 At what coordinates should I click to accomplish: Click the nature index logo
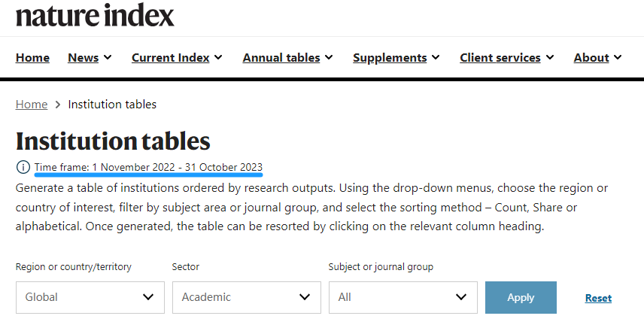(x=95, y=15)
